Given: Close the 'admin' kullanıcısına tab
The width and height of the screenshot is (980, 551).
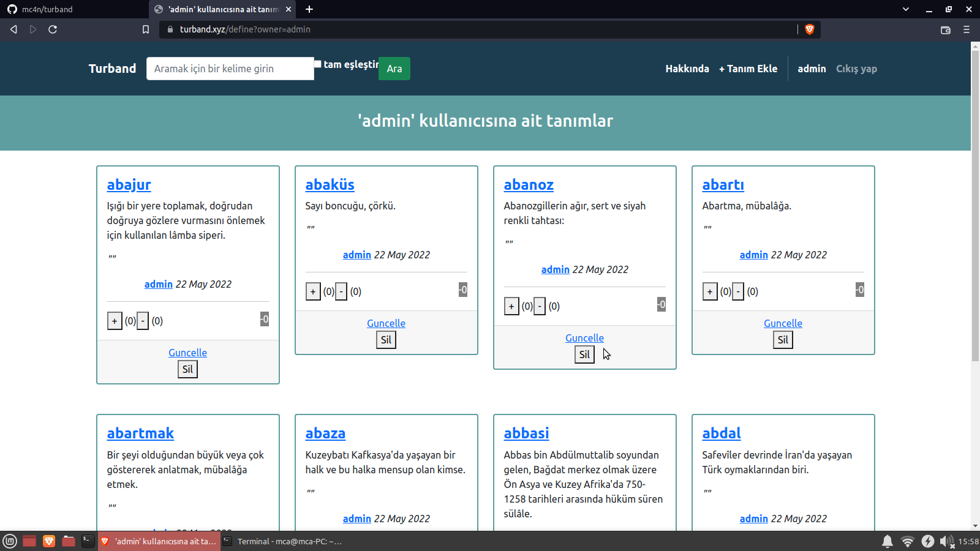Looking at the screenshot, I should pos(288,9).
